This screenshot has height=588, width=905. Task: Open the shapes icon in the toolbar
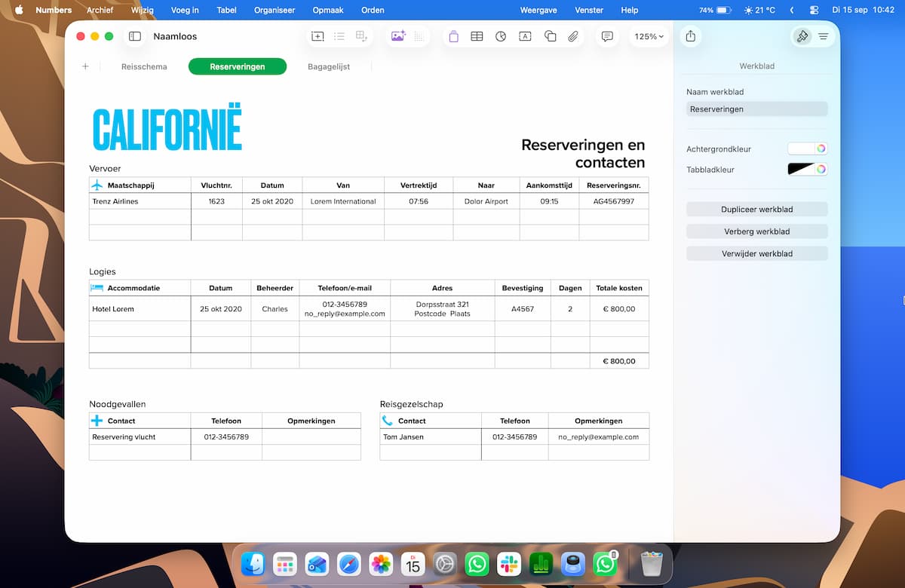551,36
